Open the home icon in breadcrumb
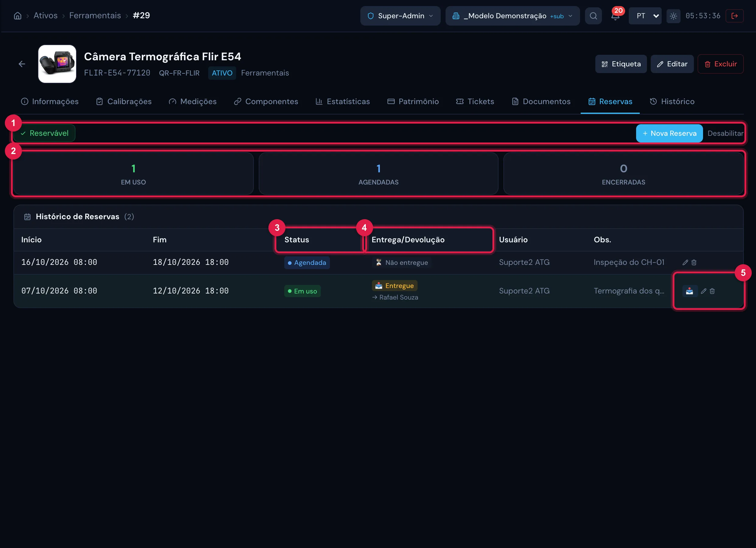756x548 pixels. coord(18,16)
